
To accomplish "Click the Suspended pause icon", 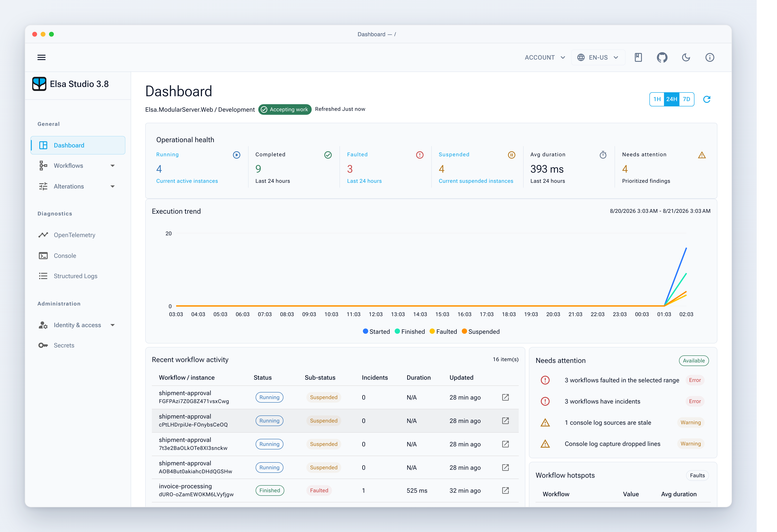I will tap(511, 155).
